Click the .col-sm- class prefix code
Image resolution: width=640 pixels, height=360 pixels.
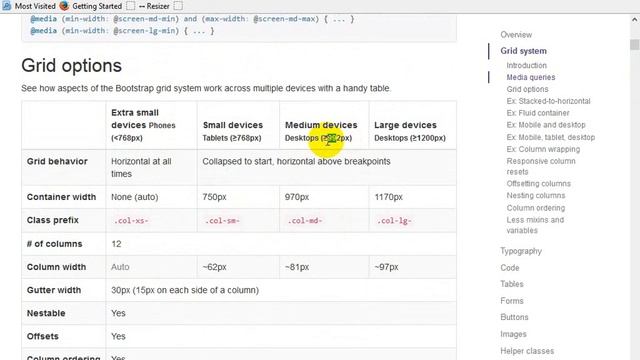(222, 220)
